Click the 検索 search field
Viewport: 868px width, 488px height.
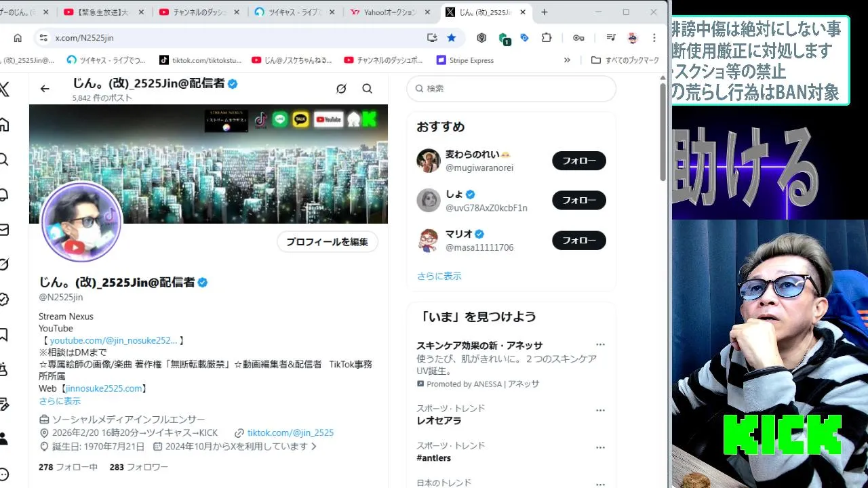(511, 89)
